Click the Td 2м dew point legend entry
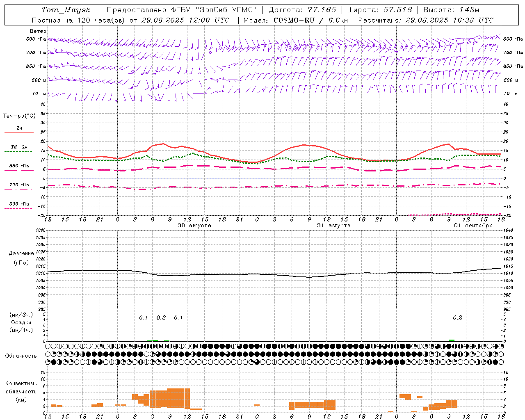The width and height of the screenshot is (525, 420). point(19,147)
